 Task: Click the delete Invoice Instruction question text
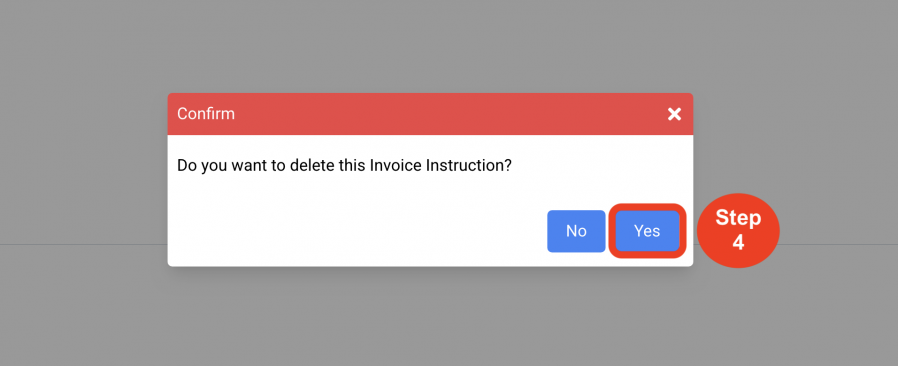tap(344, 166)
